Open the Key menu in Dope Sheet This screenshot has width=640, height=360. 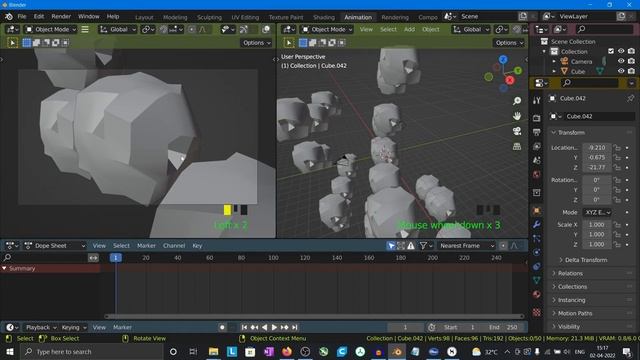click(x=197, y=246)
